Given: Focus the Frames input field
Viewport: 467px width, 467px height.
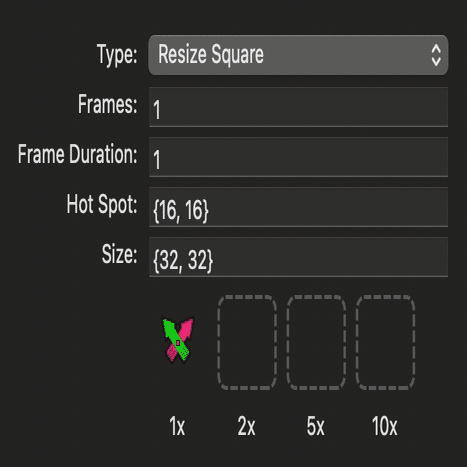Looking at the screenshot, I should click(x=298, y=107).
